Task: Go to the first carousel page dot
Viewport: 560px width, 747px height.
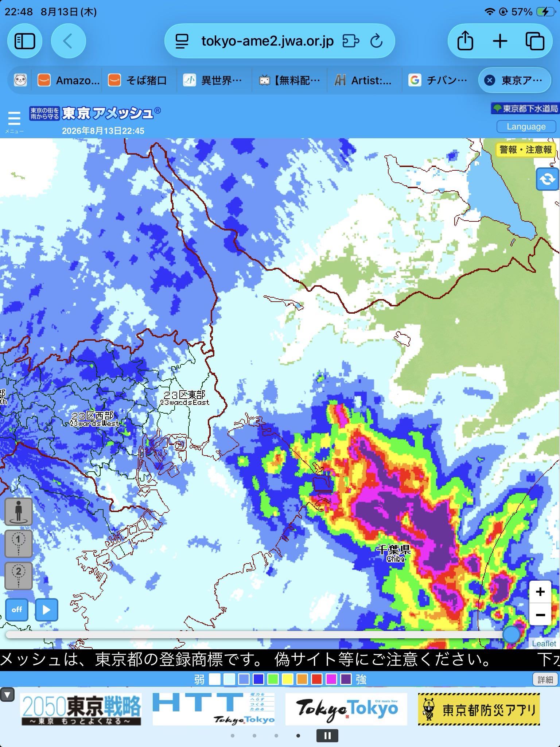Action: point(233,736)
